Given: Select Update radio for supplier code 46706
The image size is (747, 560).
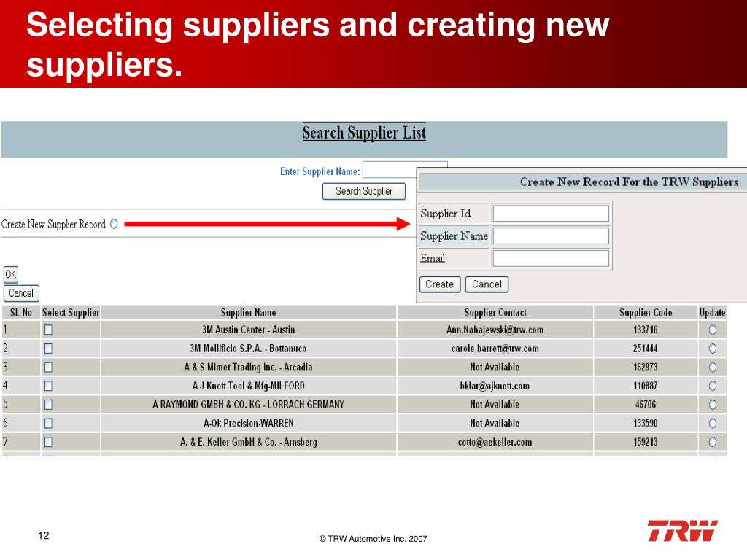Looking at the screenshot, I should click(712, 404).
